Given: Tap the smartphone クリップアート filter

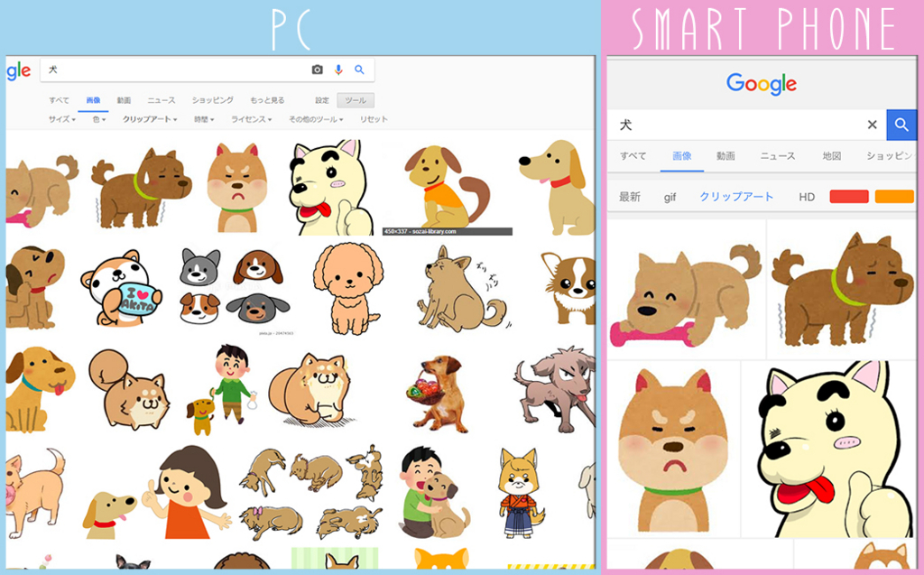Looking at the screenshot, I should [736, 197].
